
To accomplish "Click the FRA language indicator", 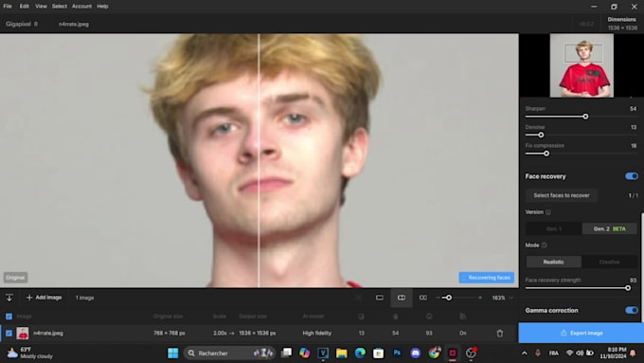I will pos(553,354).
